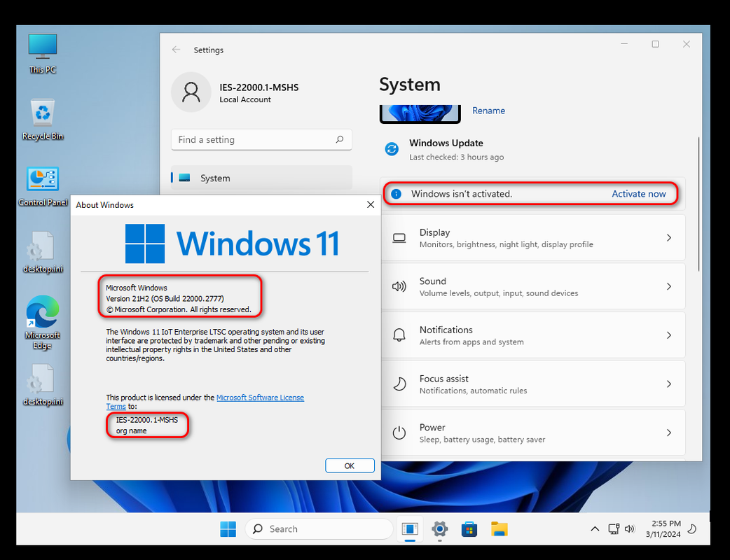Open the Start menu from taskbar

(228, 528)
